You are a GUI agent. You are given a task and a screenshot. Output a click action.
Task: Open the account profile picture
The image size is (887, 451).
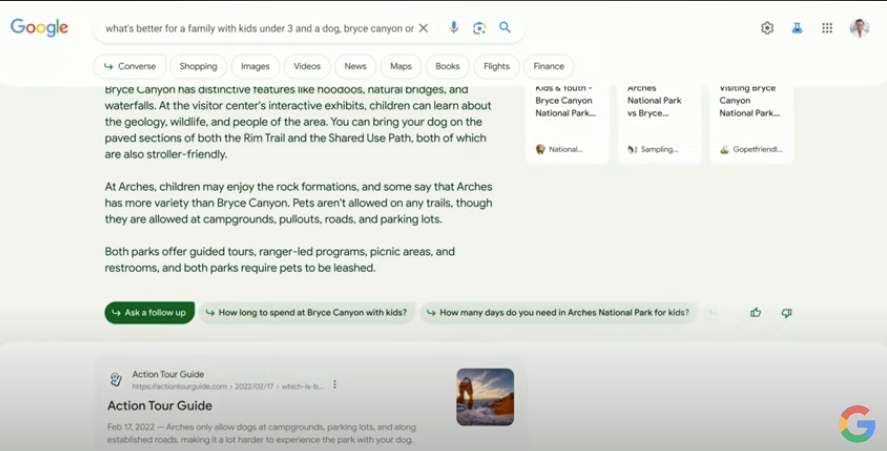coord(859,28)
